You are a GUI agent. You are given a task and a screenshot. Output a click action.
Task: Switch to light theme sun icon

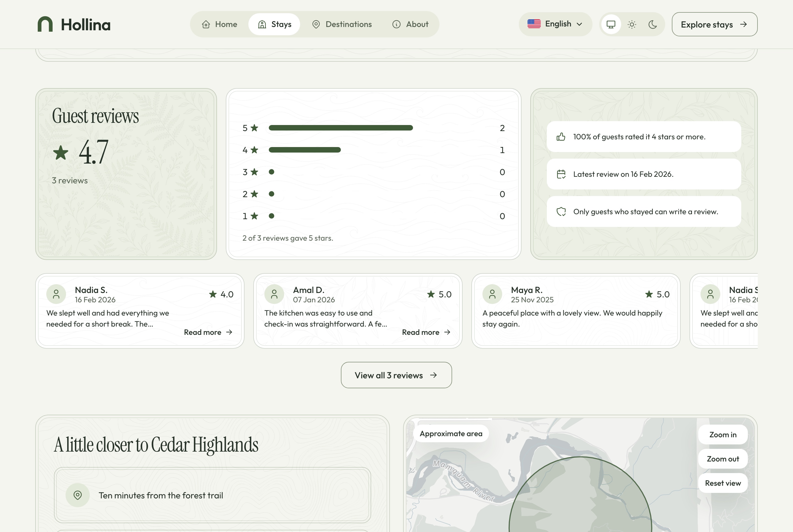click(632, 25)
